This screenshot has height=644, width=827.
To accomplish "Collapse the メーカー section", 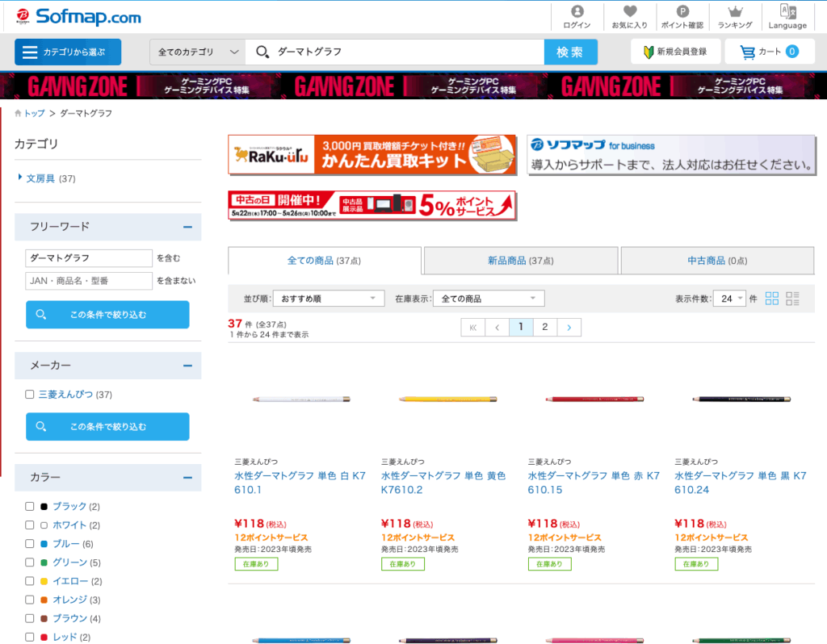I will tap(187, 366).
